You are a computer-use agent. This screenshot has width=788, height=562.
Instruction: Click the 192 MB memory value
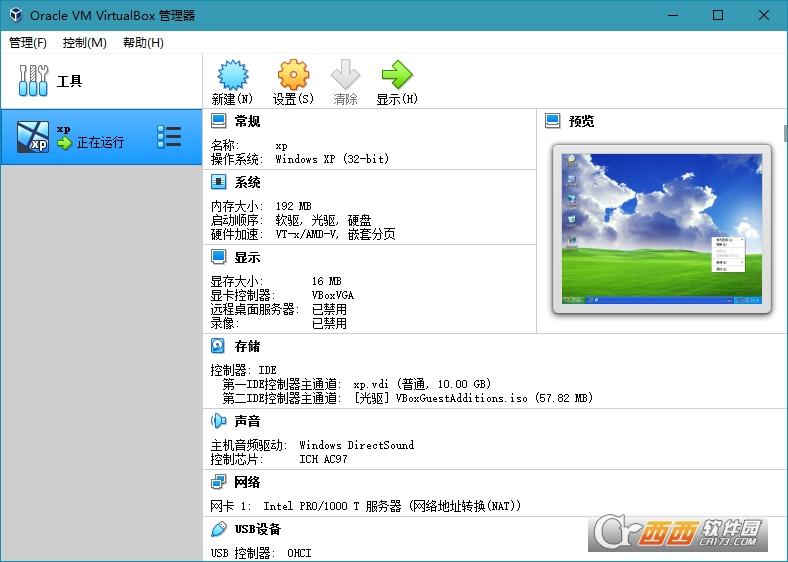tap(293, 206)
